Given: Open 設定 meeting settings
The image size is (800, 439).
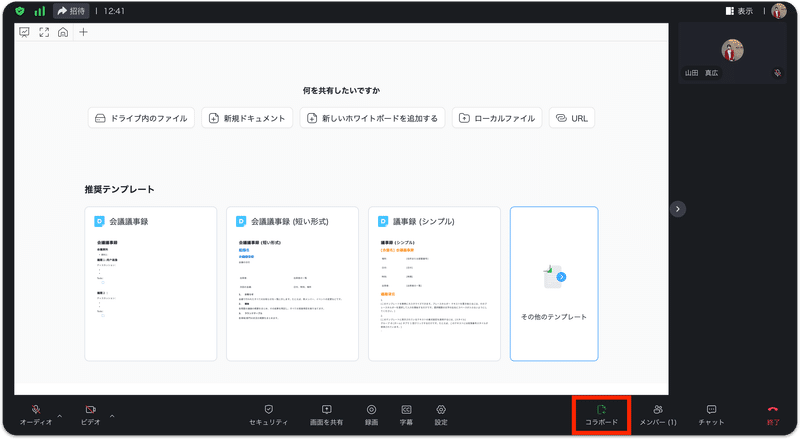Looking at the screenshot, I should pyautogui.click(x=441, y=415).
